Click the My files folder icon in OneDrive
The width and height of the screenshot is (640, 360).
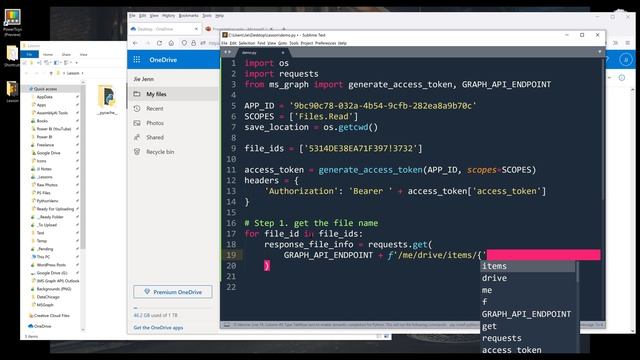(137, 94)
